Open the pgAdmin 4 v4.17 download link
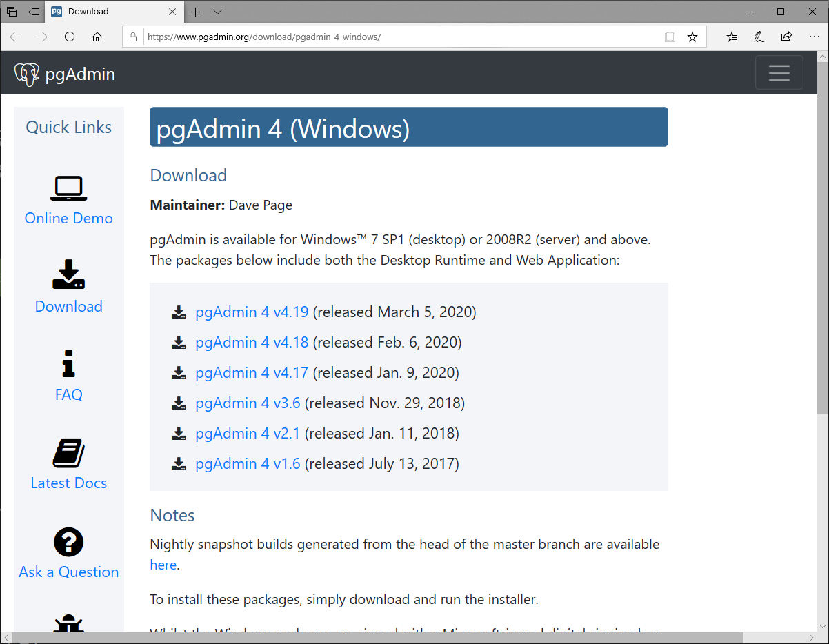 252,373
